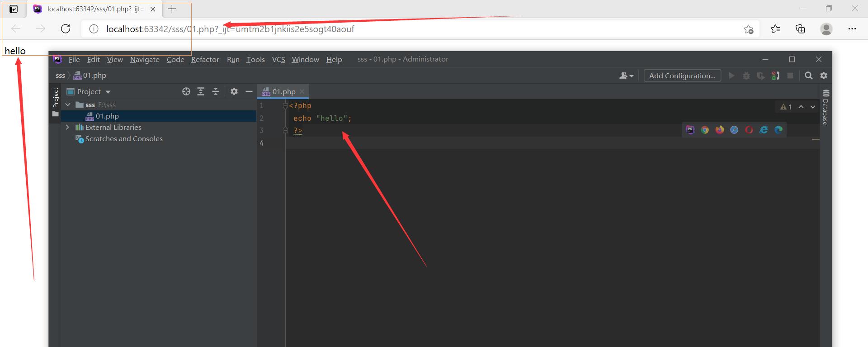The height and width of the screenshot is (347, 868).
Task: Hide the Project tool window
Action: 249,91
